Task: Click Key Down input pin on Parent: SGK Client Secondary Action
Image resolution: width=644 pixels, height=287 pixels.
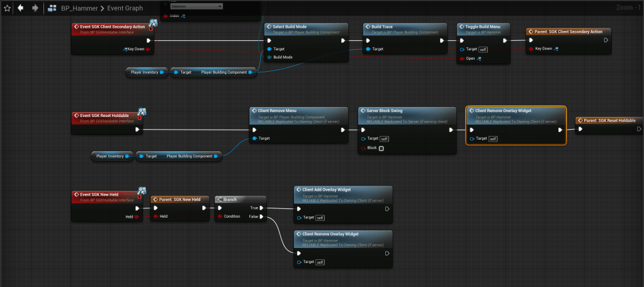Action: [x=531, y=48]
